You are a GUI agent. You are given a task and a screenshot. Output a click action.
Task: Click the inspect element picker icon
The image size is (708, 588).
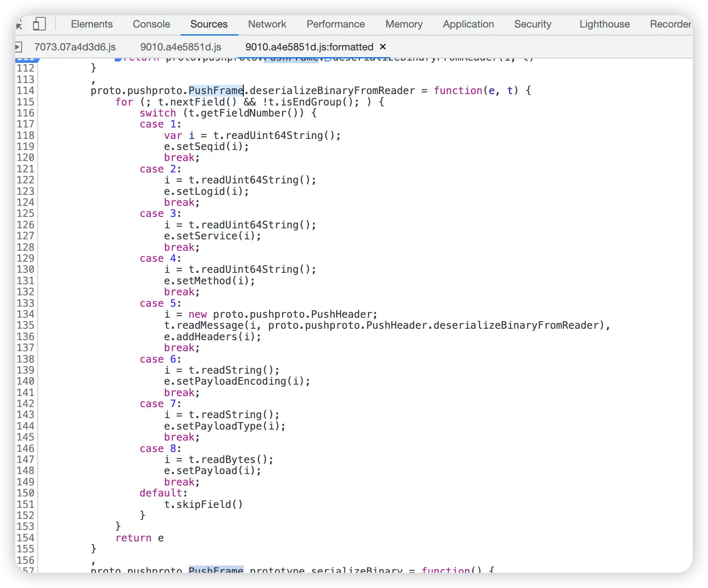[x=19, y=25]
